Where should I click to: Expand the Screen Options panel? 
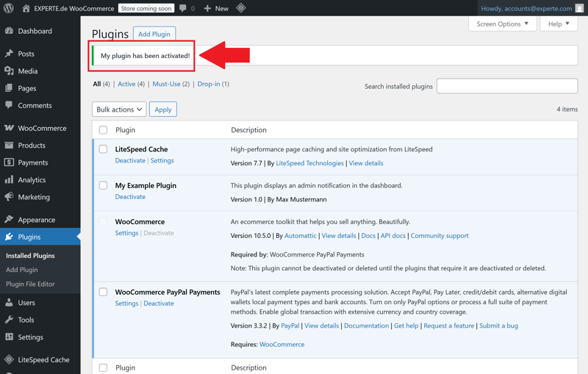[502, 24]
